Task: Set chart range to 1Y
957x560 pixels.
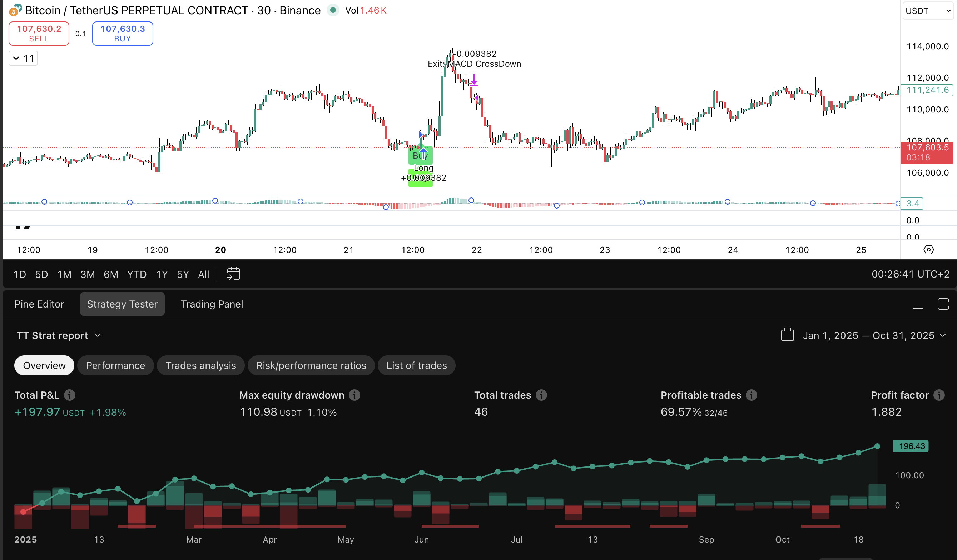Action: click(162, 274)
